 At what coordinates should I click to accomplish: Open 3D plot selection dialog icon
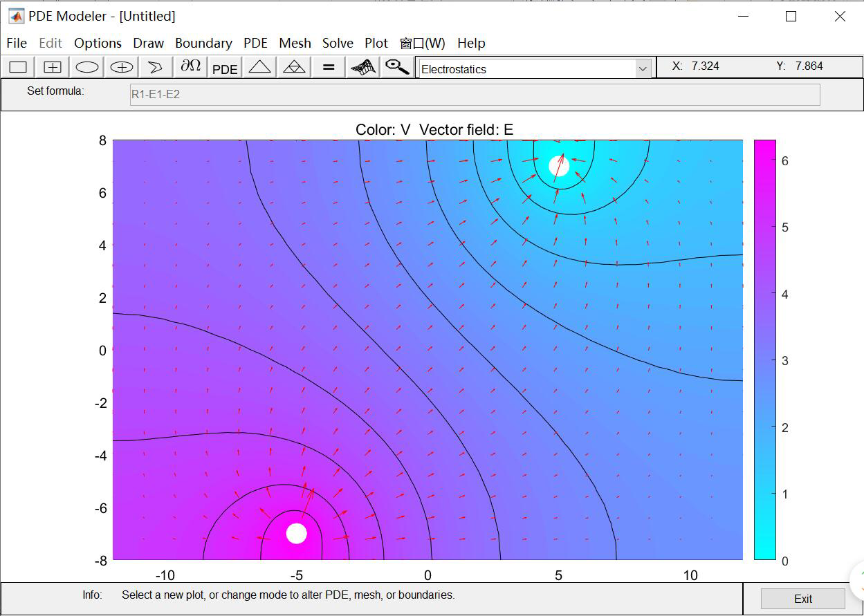point(363,67)
